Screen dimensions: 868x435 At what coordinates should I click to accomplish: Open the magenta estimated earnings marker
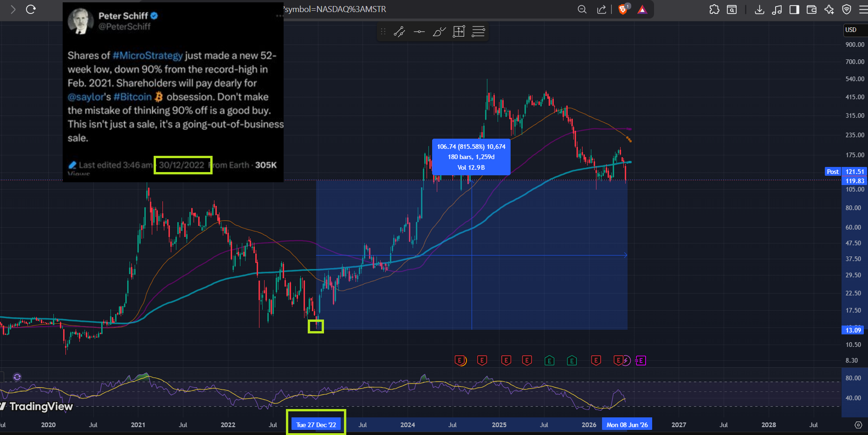coord(641,360)
